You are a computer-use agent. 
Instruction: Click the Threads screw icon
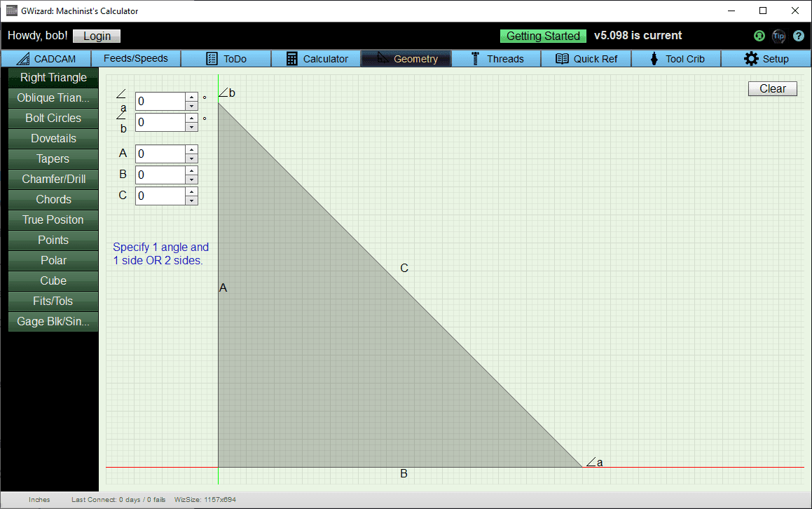(474, 59)
